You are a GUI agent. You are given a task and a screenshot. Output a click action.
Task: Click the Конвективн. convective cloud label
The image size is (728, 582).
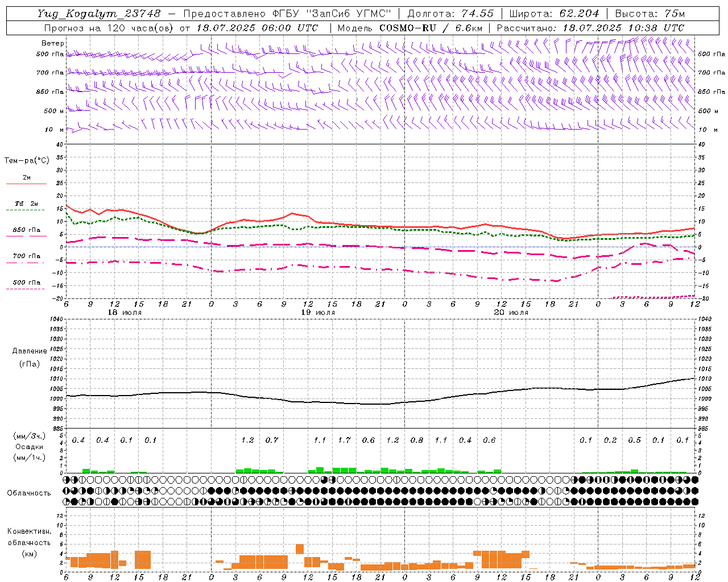(x=29, y=531)
